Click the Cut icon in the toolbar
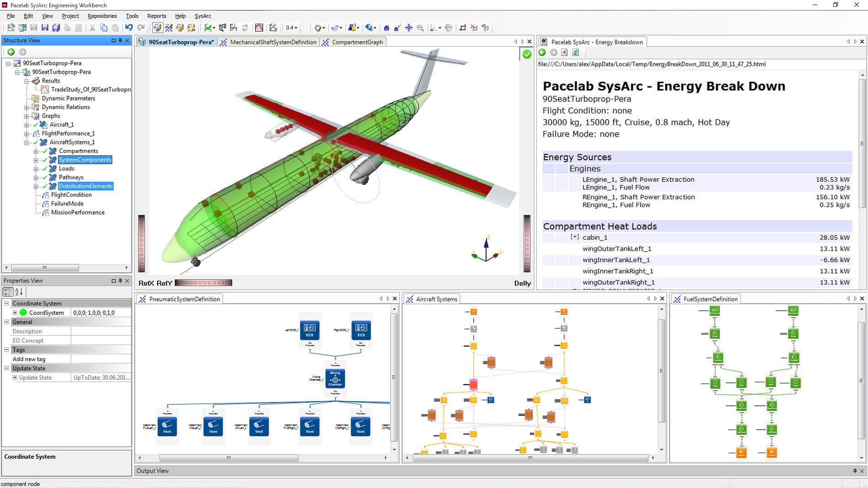The height and width of the screenshot is (488, 868). (x=92, y=27)
